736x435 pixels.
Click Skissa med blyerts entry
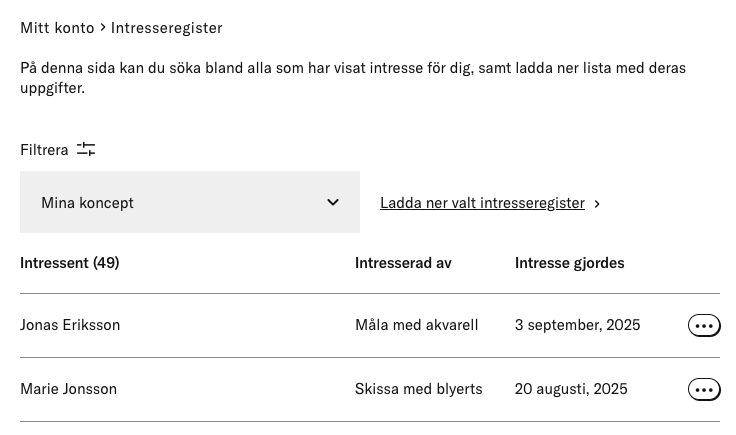tap(419, 389)
